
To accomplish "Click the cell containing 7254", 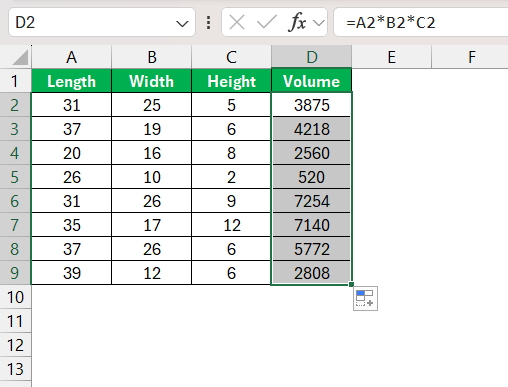I will coord(312,201).
